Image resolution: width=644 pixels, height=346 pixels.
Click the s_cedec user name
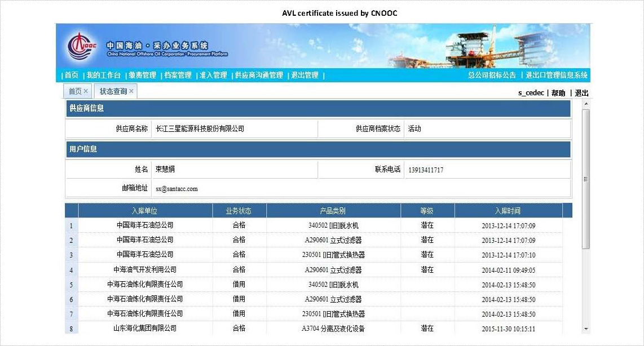pos(531,93)
